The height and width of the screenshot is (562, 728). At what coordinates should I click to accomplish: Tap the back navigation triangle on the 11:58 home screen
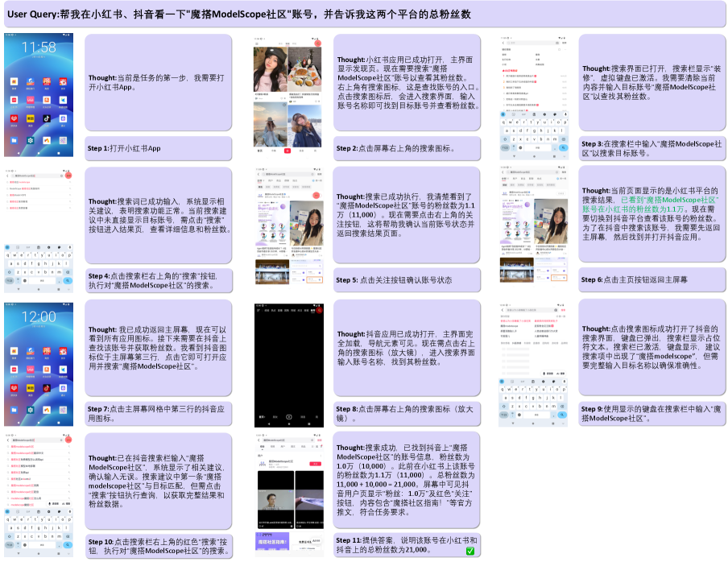pos(19,153)
